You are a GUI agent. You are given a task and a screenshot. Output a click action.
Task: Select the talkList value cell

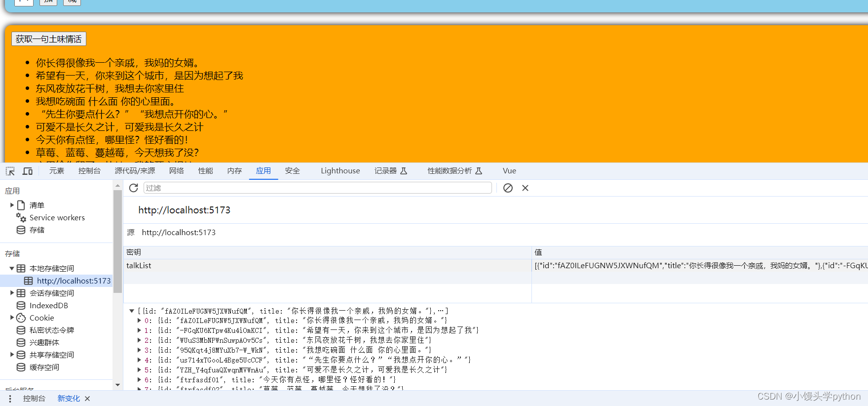pyautogui.click(x=700, y=266)
